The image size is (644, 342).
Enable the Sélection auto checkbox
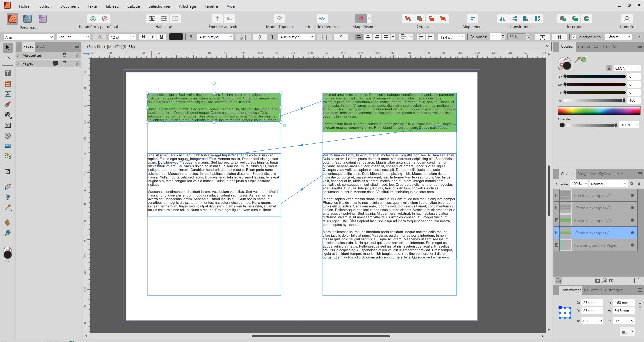(x=574, y=37)
